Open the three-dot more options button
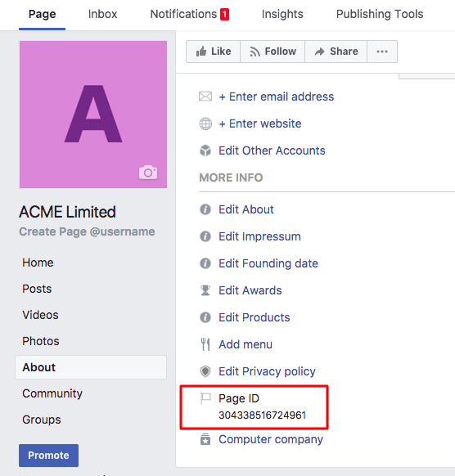The height and width of the screenshot is (476, 455). 382,52
